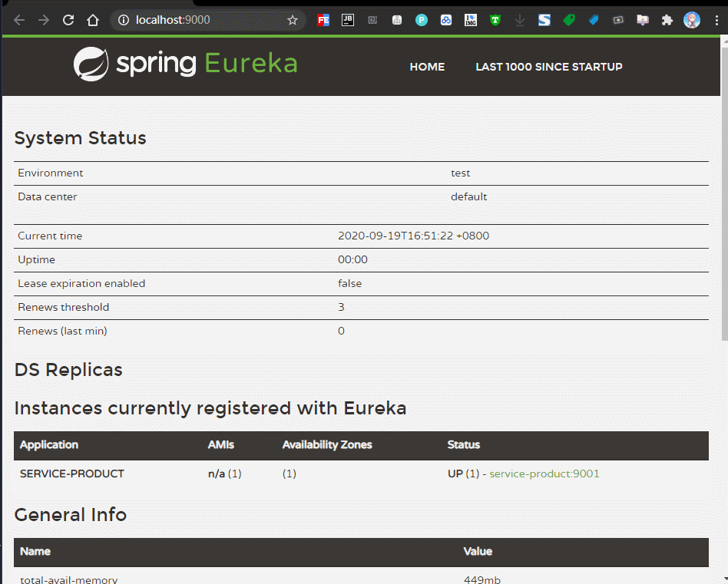The height and width of the screenshot is (584, 728).
Task: Click the System Status heading
Action: (81, 138)
